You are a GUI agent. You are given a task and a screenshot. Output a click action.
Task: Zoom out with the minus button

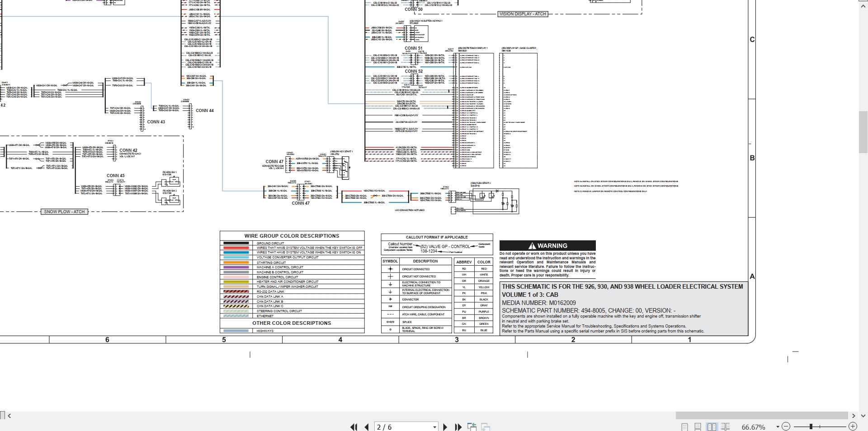tap(786, 426)
